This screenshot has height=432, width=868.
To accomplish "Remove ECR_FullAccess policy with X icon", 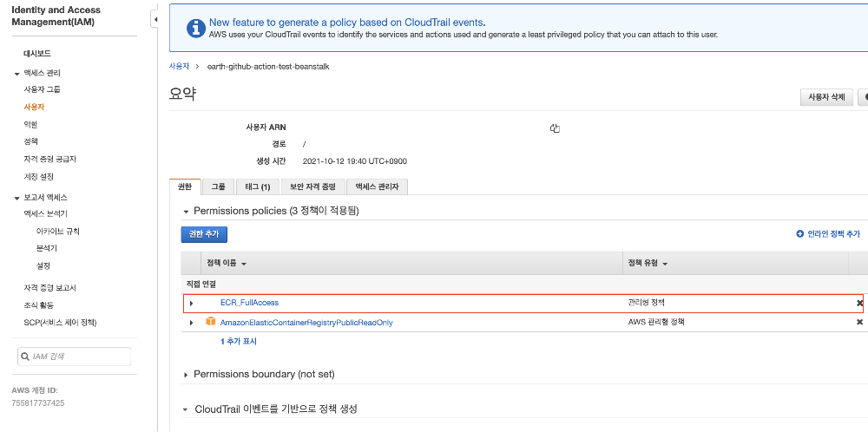I will (x=859, y=303).
